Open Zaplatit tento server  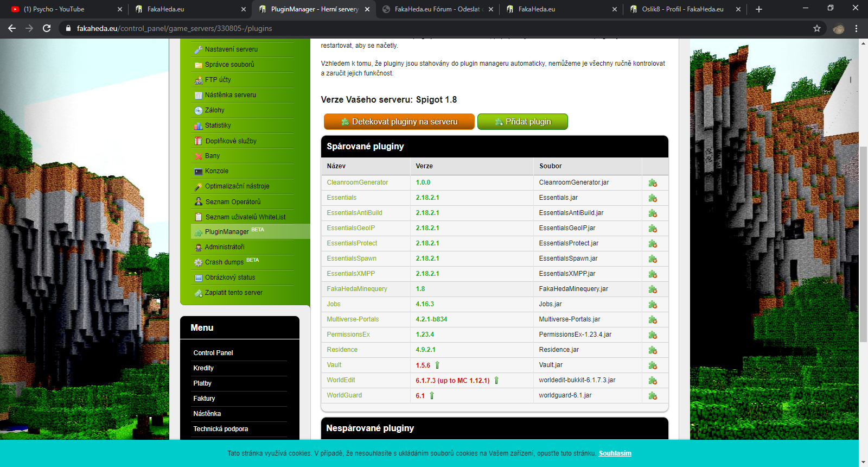233,292
